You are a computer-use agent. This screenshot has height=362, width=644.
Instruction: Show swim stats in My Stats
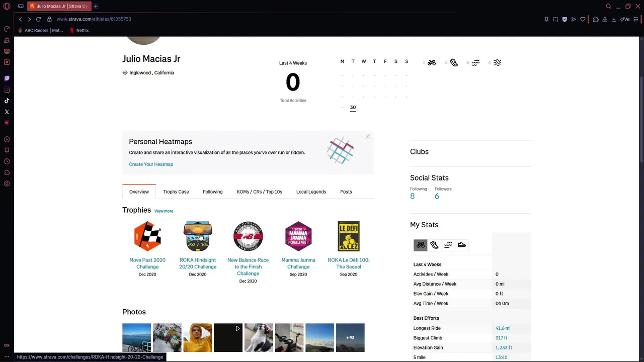tap(448, 245)
